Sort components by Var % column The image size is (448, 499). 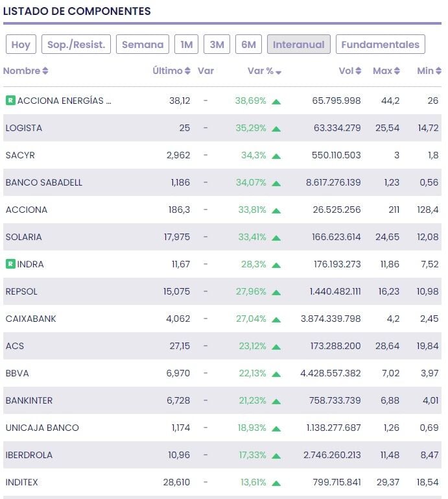264,71
